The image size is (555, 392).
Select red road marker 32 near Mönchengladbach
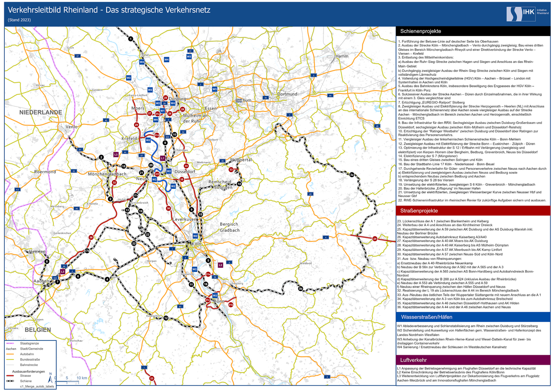114,183
